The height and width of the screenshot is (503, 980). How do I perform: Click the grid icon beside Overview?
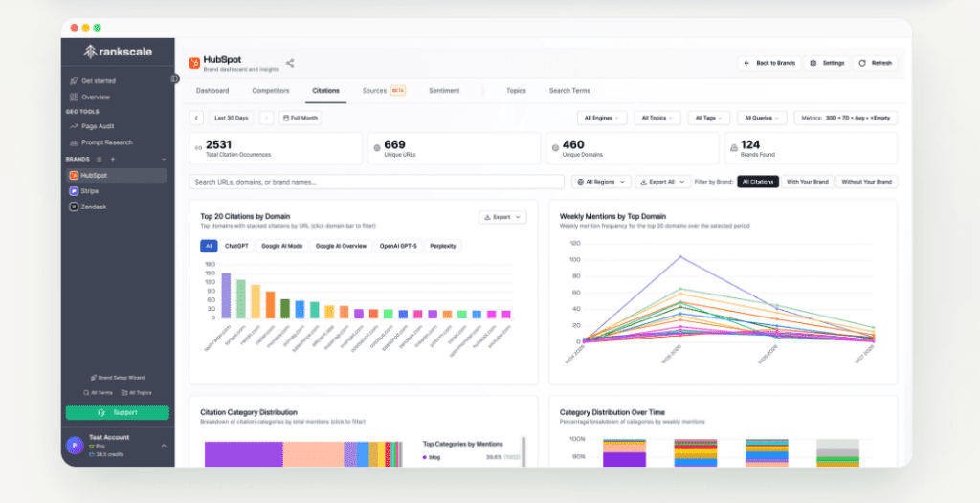pos(74,97)
